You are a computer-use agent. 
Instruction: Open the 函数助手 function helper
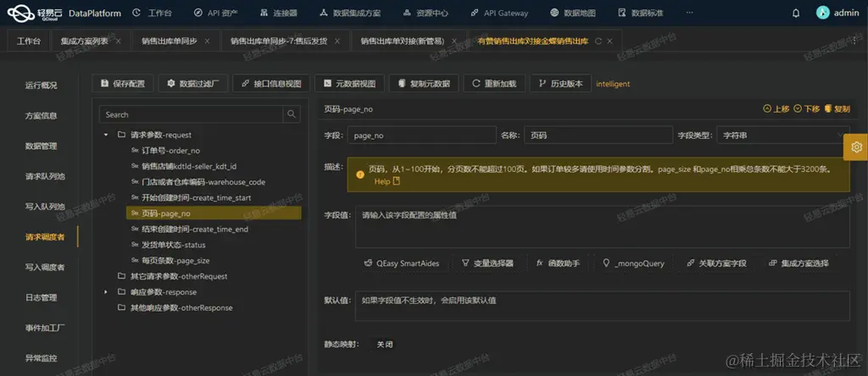click(558, 263)
